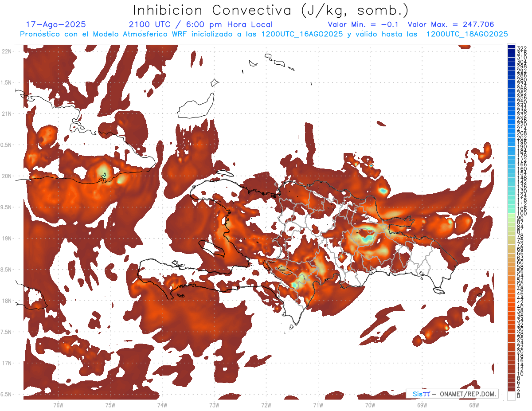Click longitude label "71W"

tap(318, 405)
